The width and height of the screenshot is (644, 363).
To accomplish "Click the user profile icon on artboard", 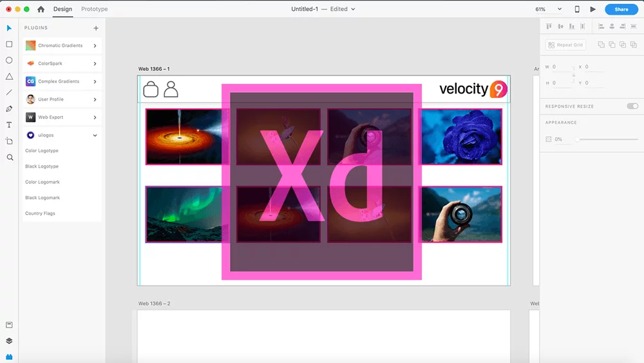I will click(x=171, y=89).
